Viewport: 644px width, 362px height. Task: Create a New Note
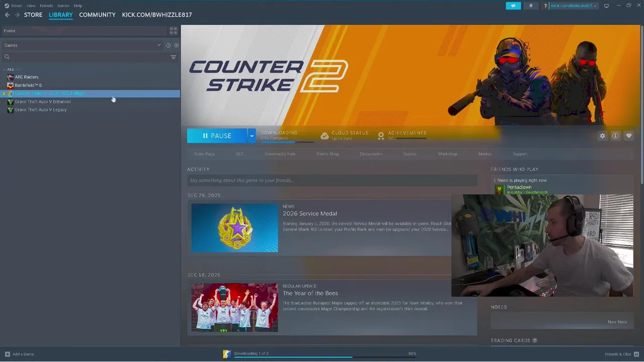coord(617,322)
